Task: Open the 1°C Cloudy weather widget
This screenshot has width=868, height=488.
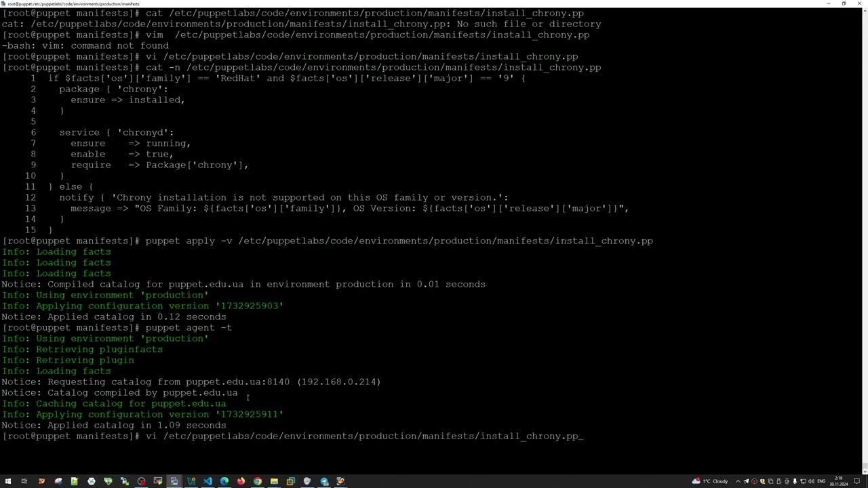Action: click(710, 481)
